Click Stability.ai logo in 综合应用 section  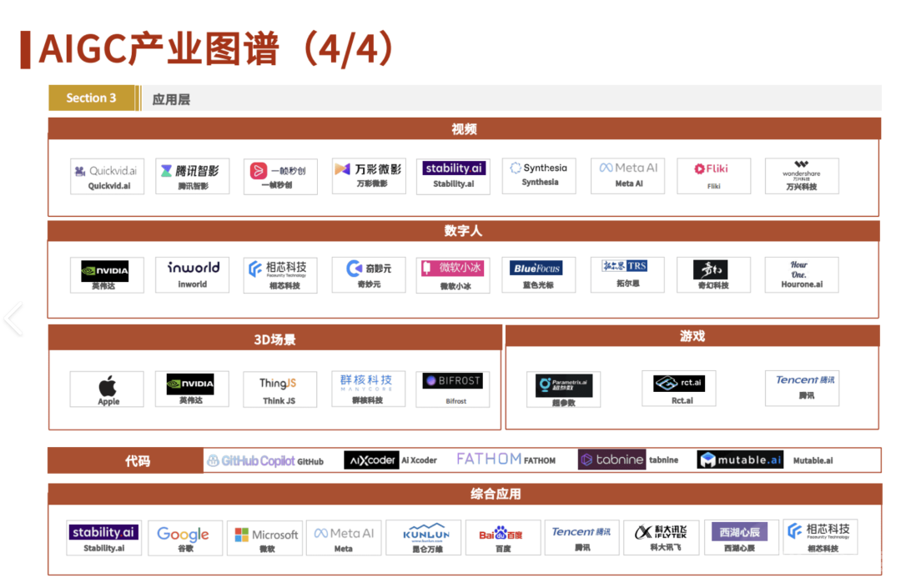point(104,537)
